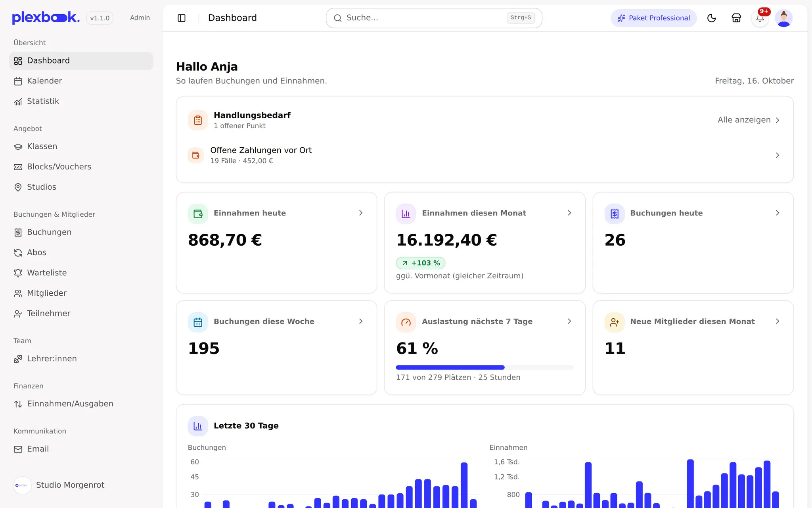Click '171 von 279 Plätzen · 25 Stunden' text

coord(458,377)
